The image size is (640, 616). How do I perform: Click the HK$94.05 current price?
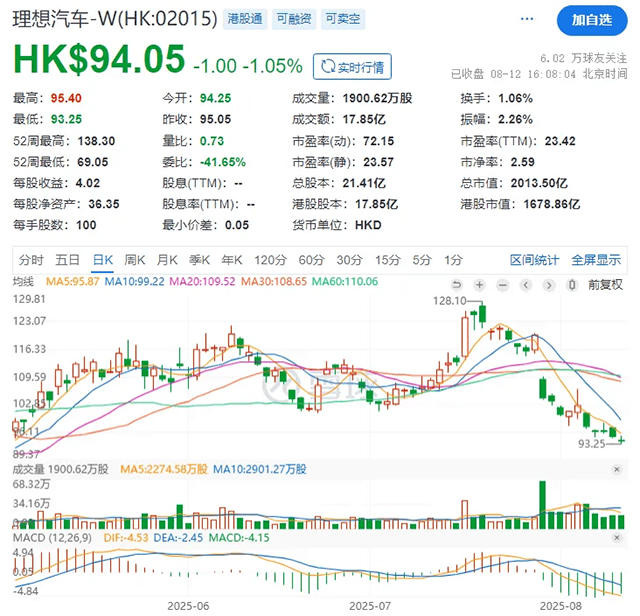point(99,59)
